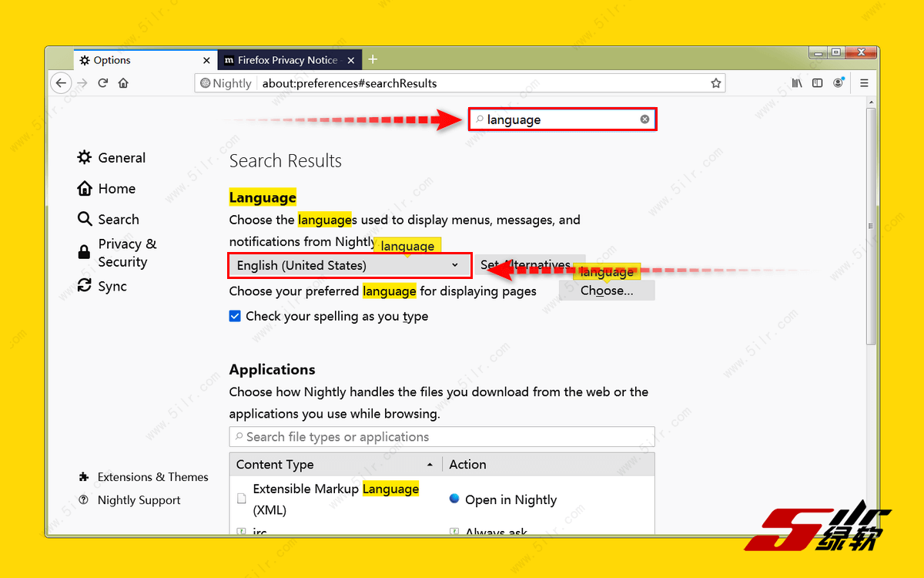The width and height of the screenshot is (924, 578).
Task: Open Extensions & Themes link
Action: [x=152, y=477]
